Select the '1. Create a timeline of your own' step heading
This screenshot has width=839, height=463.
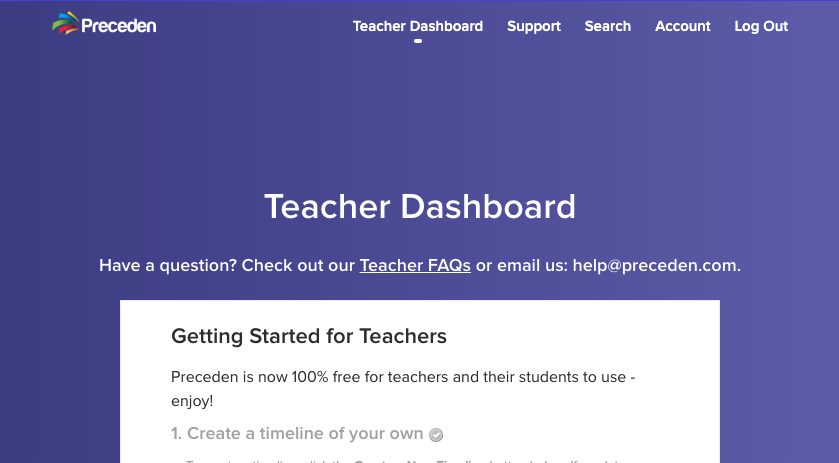pyautogui.click(x=297, y=434)
